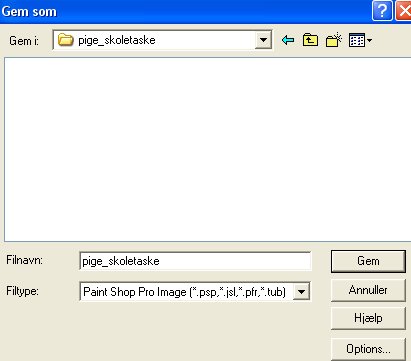This screenshot has height=361, width=411.
Task: Go up one folder level
Action: 310,40
